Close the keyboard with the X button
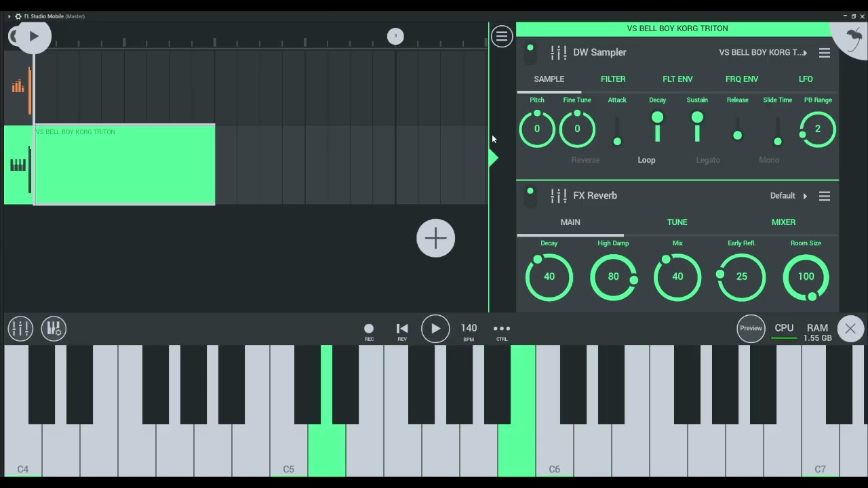 pyautogui.click(x=850, y=329)
